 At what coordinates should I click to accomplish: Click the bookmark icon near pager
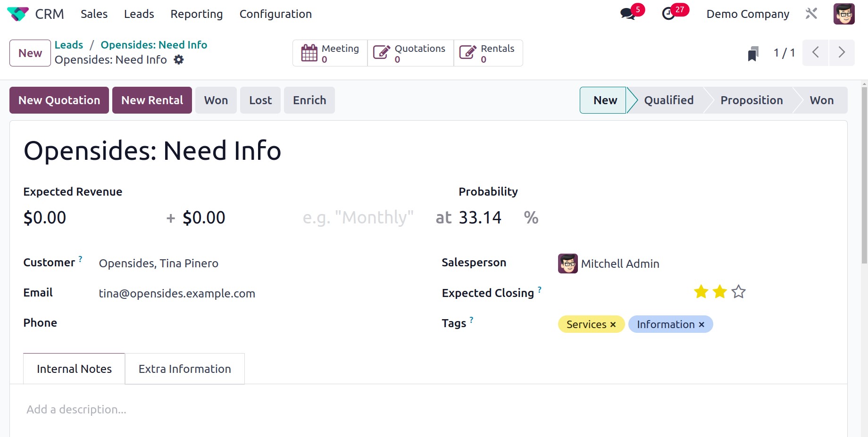click(753, 53)
